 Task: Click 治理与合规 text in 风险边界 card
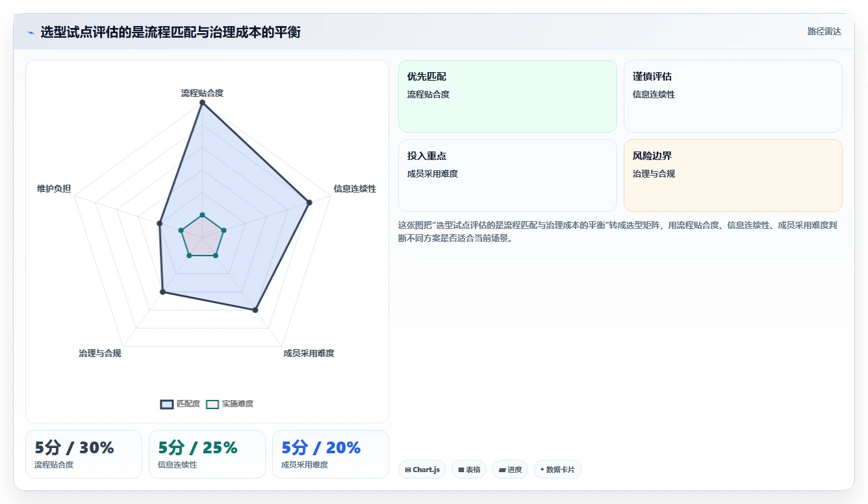pyautogui.click(x=654, y=174)
